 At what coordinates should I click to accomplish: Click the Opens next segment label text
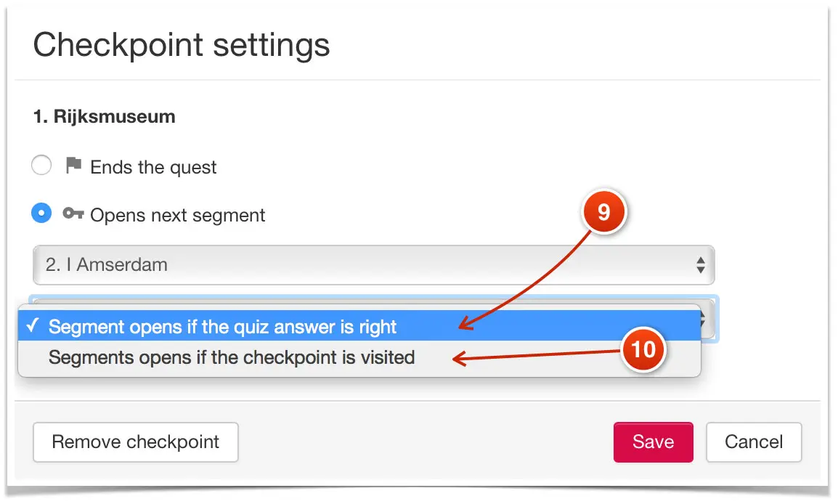tap(178, 216)
